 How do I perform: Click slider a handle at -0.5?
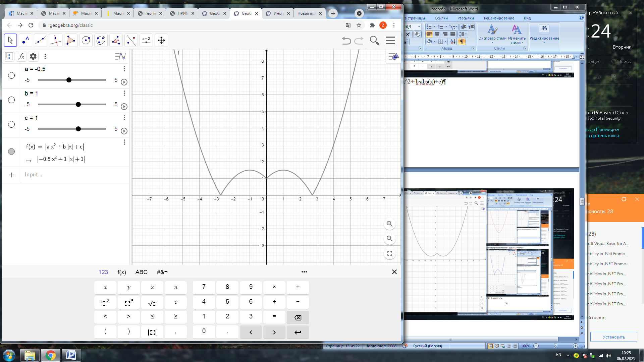coord(69,80)
